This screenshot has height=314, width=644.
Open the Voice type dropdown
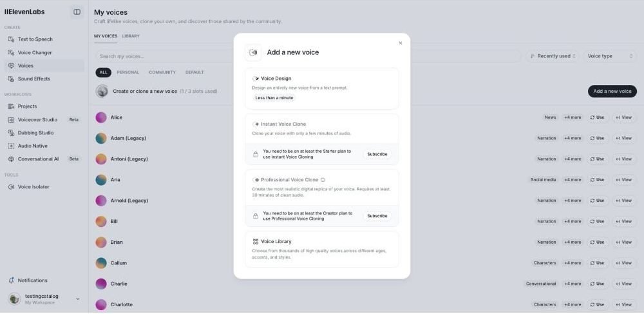(x=610, y=56)
